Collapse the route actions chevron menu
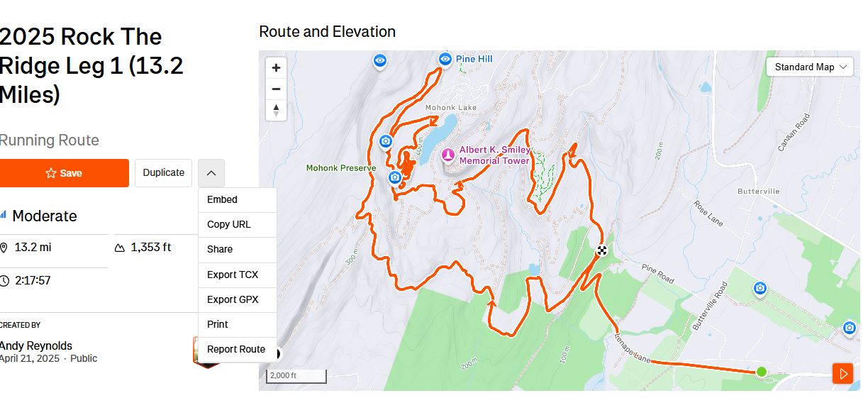 [211, 173]
